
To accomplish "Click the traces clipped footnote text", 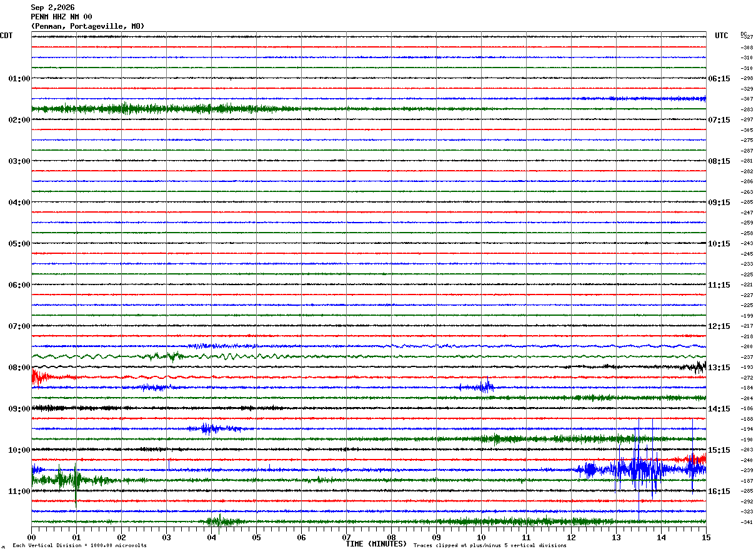I will [x=490, y=545].
